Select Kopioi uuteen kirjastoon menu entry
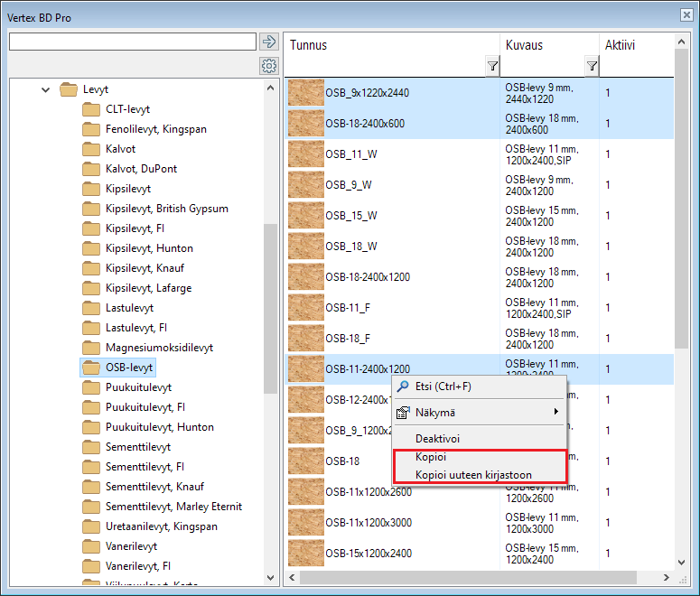This screenshot has height=596, width=700. tap(473, 475)
